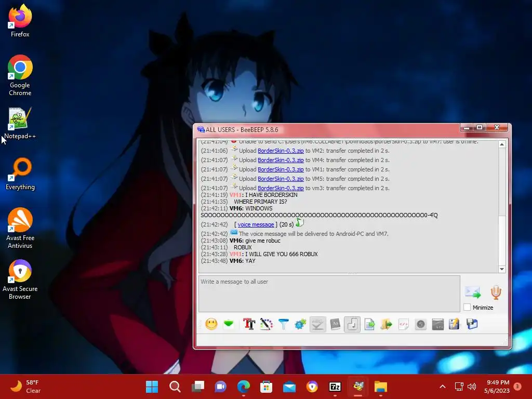Image resolution: width=532 pixels, height=399 pixels.
Task: Click the "WHERE PRIMARY IS?" message
Action: tap(260, 202)
